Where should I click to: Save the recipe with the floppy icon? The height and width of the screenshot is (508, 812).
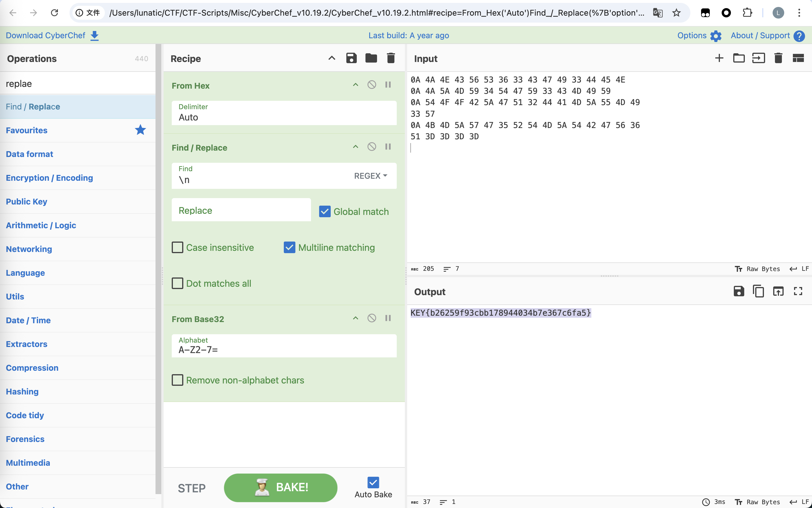point(351,58)
